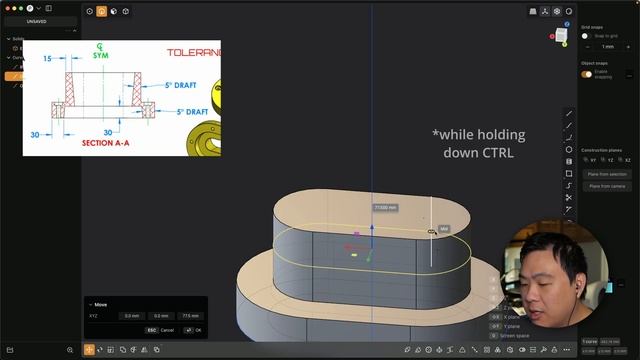Toggle the XZ construction plane
This screenshot has width=640, height=360.
pos(624,160)
